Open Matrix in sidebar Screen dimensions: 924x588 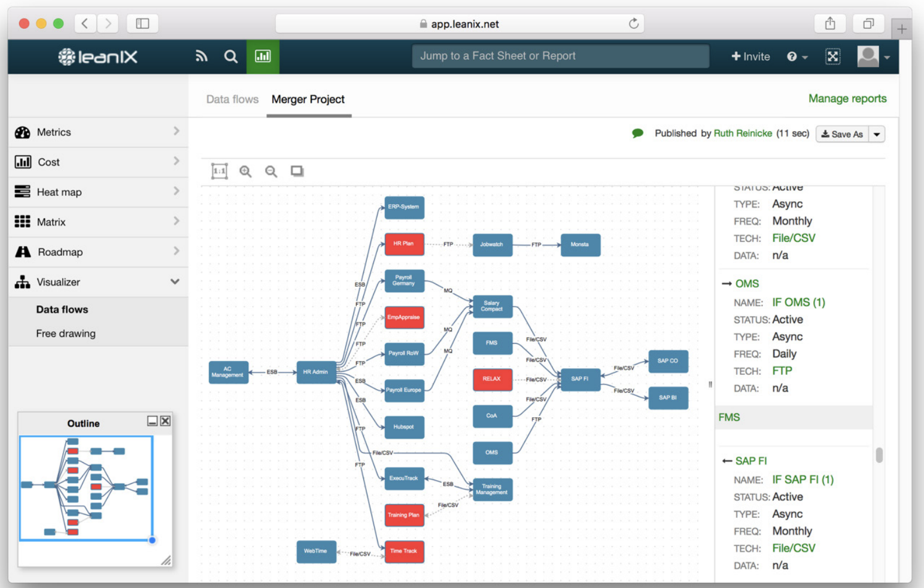(98, 222)
